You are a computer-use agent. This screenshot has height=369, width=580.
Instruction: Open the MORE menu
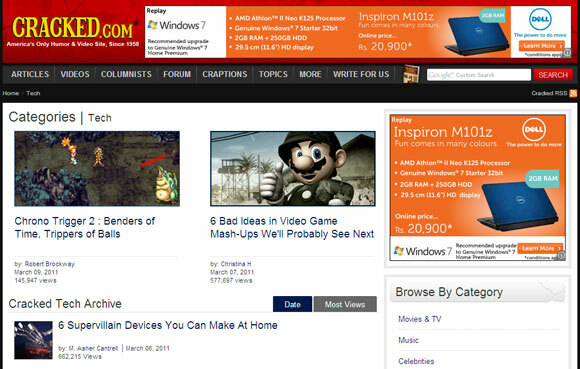[x=310, y=74]
